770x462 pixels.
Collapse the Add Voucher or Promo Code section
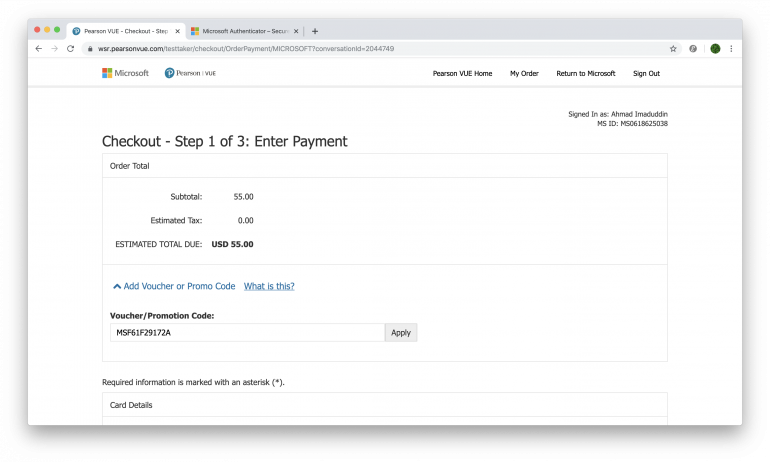(x=174, y=286)
